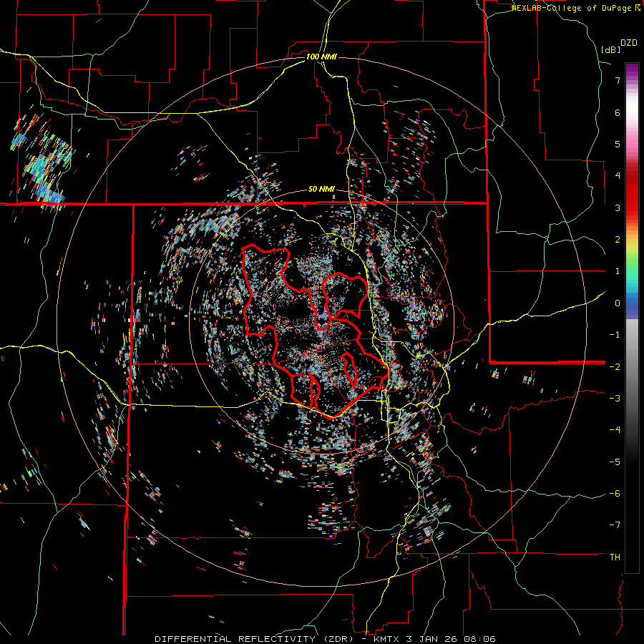Click the 1 value on color scale

click(618, 271)
